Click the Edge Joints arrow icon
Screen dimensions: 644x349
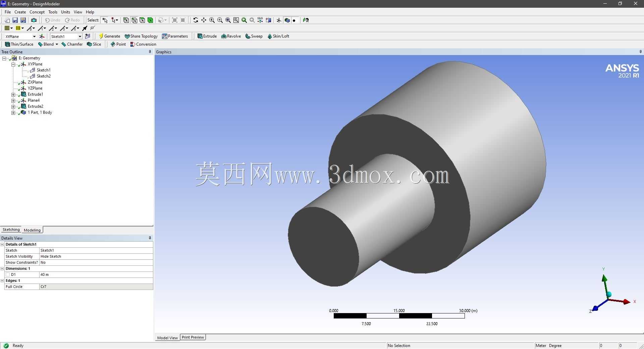85,28
